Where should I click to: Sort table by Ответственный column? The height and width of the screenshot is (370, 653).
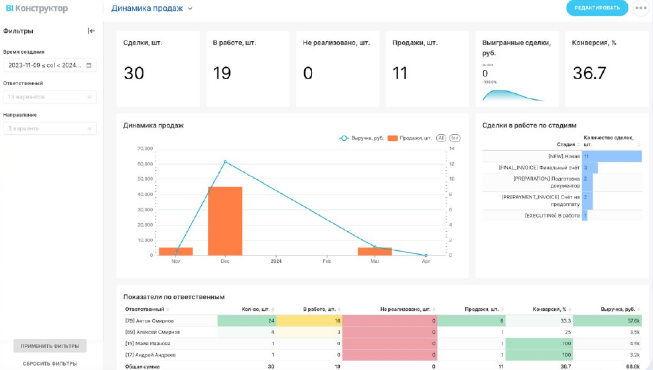pos(147,309)
